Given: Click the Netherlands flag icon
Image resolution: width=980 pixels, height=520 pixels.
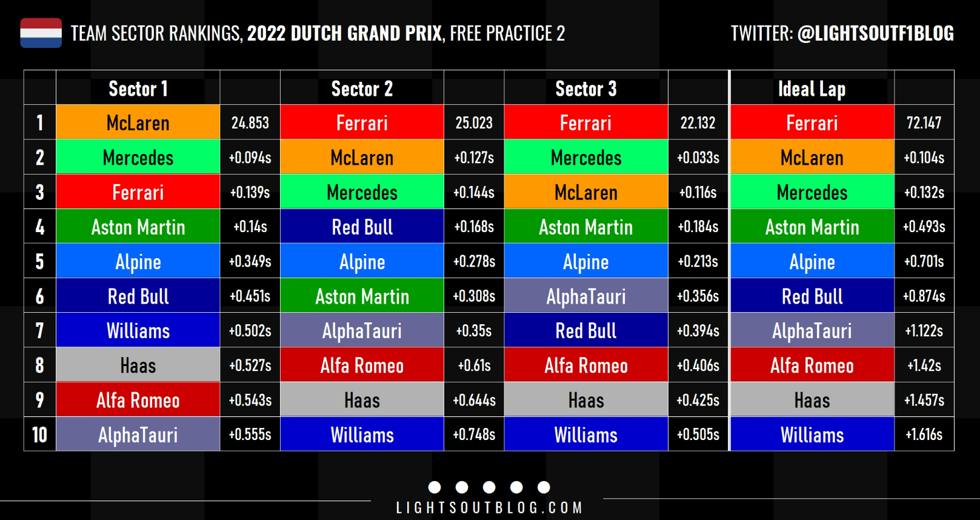Looking at the screenshot, I should click(x=41, y=33).
